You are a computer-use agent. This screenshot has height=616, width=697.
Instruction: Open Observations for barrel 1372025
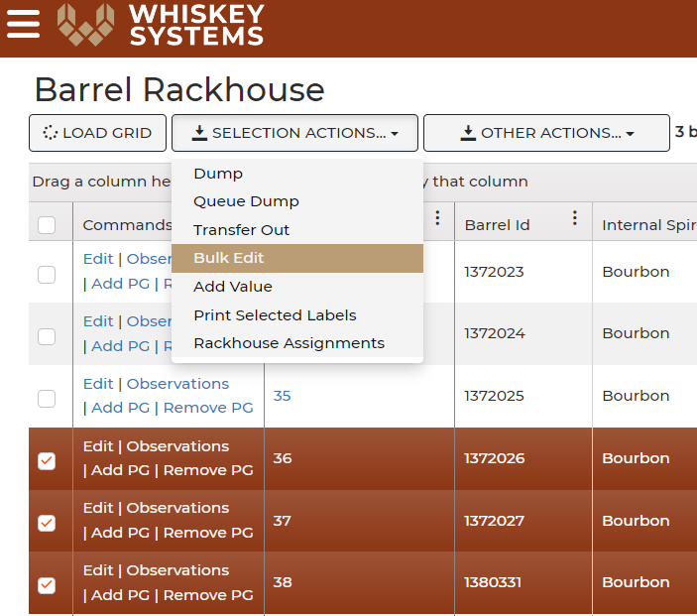point(177,384)
